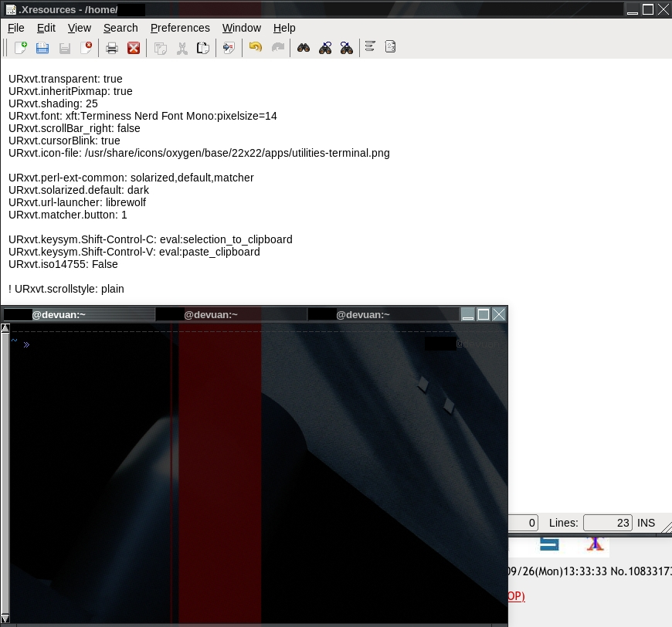Screen dimensions: 672x627
Task: Click the line 'URxvt.scrollBar_right: false'
Action: pyautogui.click(x=74, y=129)
